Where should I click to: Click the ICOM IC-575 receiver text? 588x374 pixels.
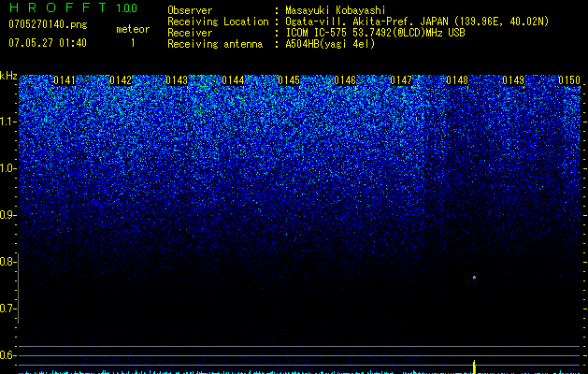coord(375,33)
